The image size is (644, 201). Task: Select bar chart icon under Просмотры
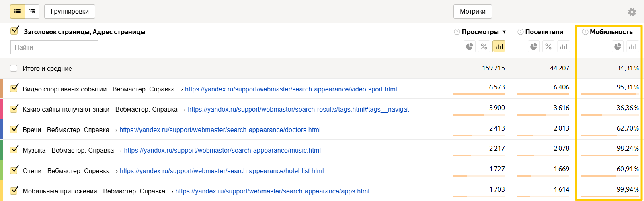(499, 47)
